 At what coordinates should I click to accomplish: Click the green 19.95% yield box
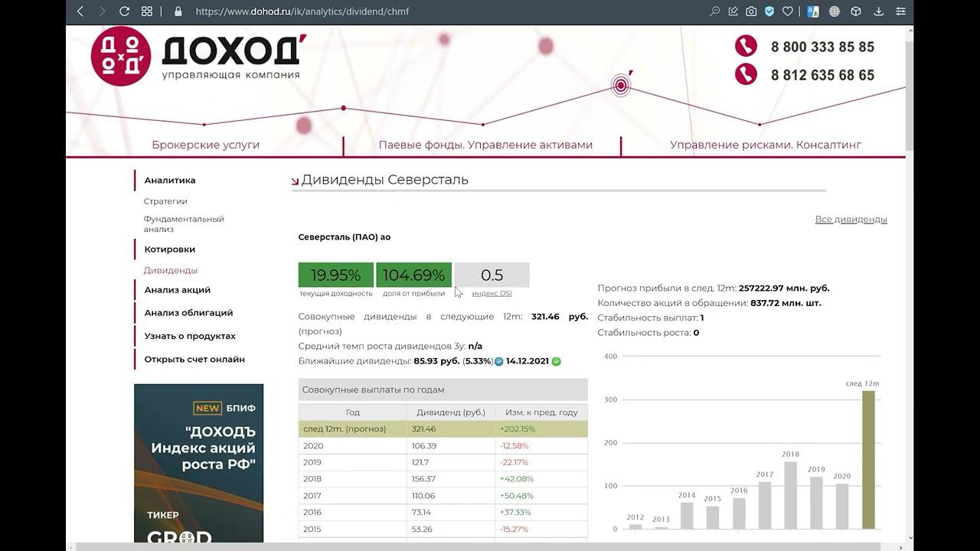coord(336,275)
